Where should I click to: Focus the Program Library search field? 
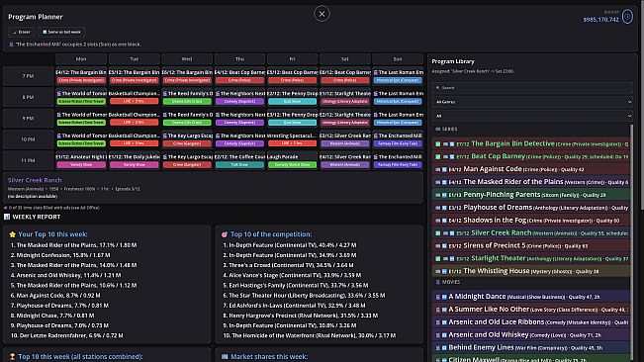click(x=532, y=87)
